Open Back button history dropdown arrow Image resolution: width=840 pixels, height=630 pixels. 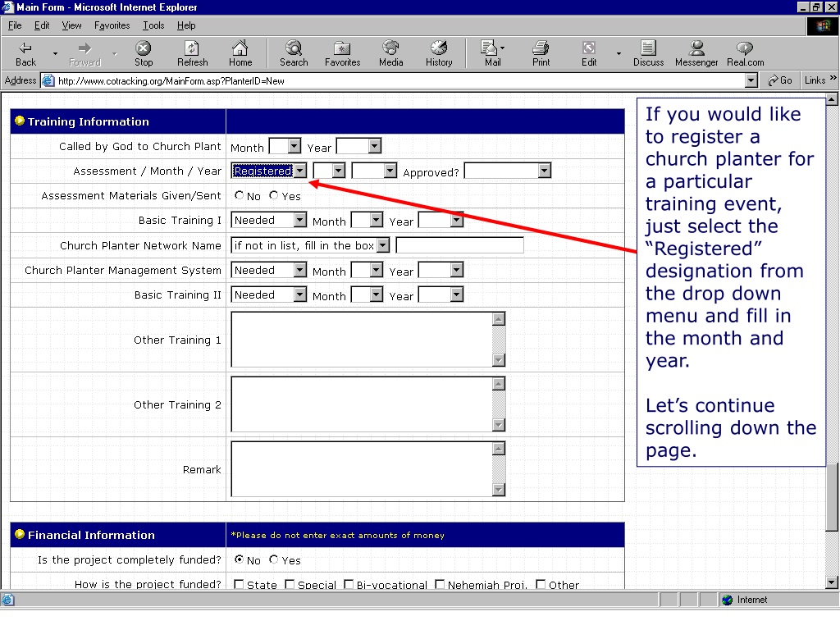tap(55, 53)
